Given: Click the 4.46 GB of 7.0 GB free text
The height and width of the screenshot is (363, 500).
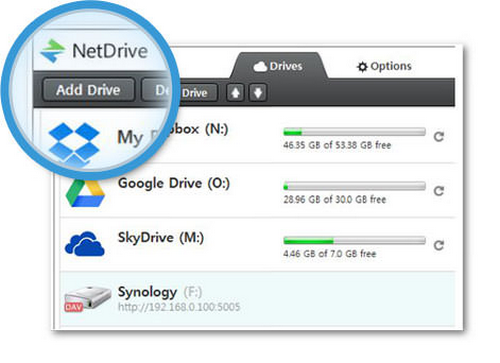Looking at the screenshot, I should (330, 254).
